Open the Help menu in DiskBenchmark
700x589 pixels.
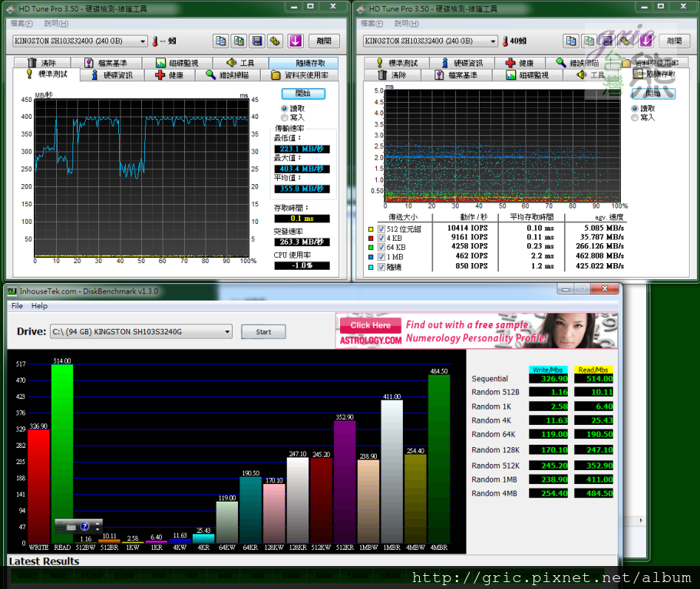tap(39, 305)
